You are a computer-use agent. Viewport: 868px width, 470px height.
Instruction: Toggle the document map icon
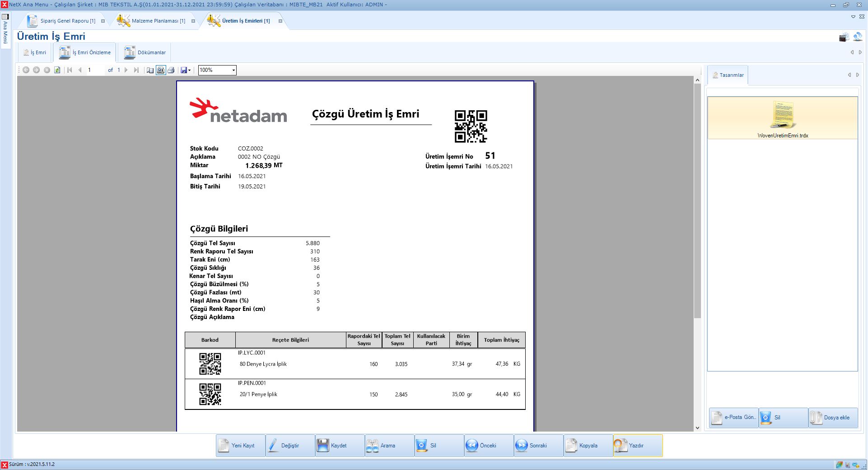pyautogui.click(x=150, y=70)
